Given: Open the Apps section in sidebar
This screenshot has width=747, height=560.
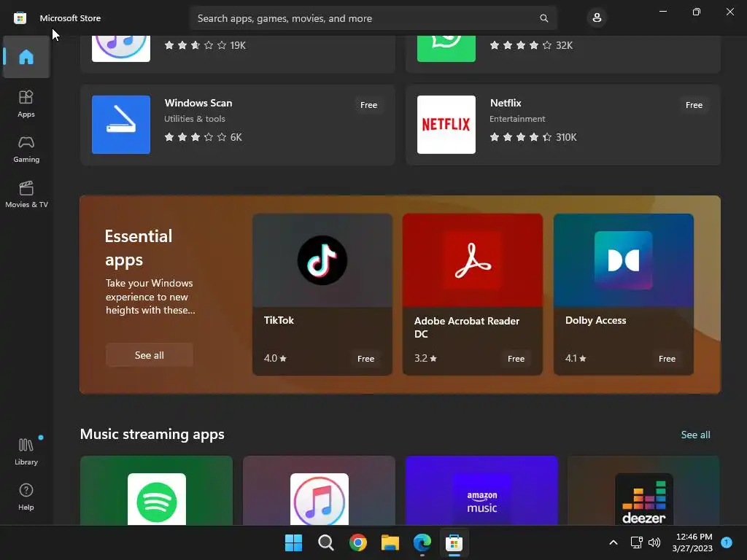Looking at the screenshot, I should (26, 104).
